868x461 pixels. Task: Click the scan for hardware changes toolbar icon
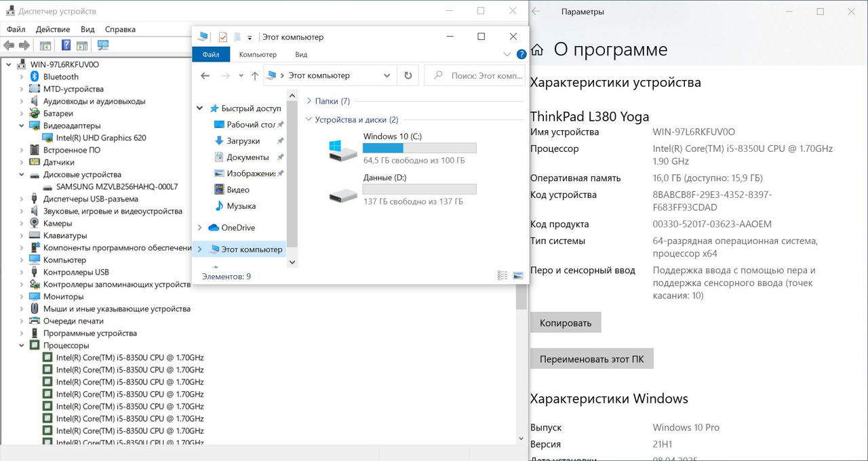(x=103, y=45)
